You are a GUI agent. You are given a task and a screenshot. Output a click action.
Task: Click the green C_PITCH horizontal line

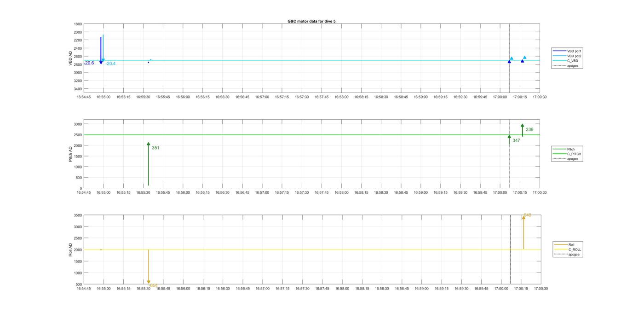point(311,135)
